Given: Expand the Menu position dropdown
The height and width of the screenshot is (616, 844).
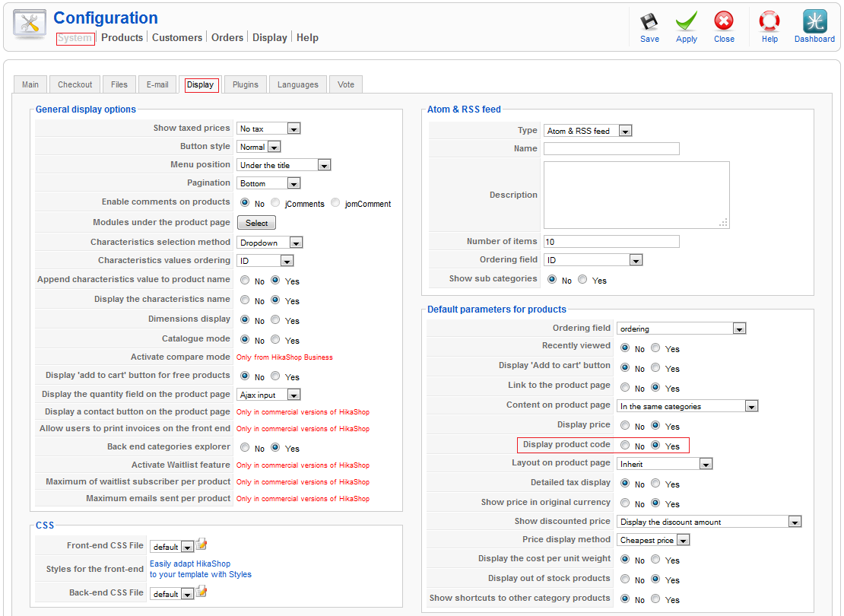Looking at the screenshot, I should [x=284, y=165].
